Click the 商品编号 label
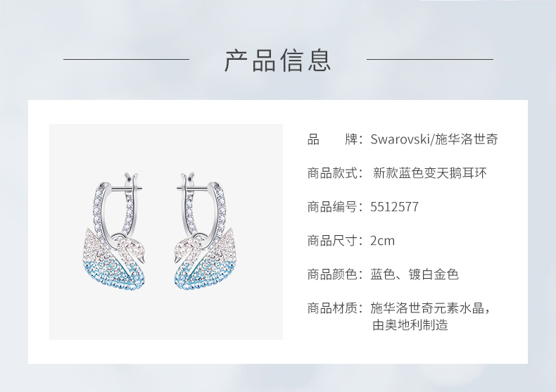The image size is (556, 392). click(333, 207)
